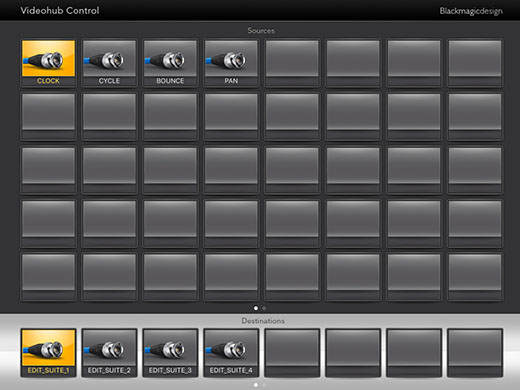Select the CLOCK source button
Viewport: 520px width, 390px height.
48,63
